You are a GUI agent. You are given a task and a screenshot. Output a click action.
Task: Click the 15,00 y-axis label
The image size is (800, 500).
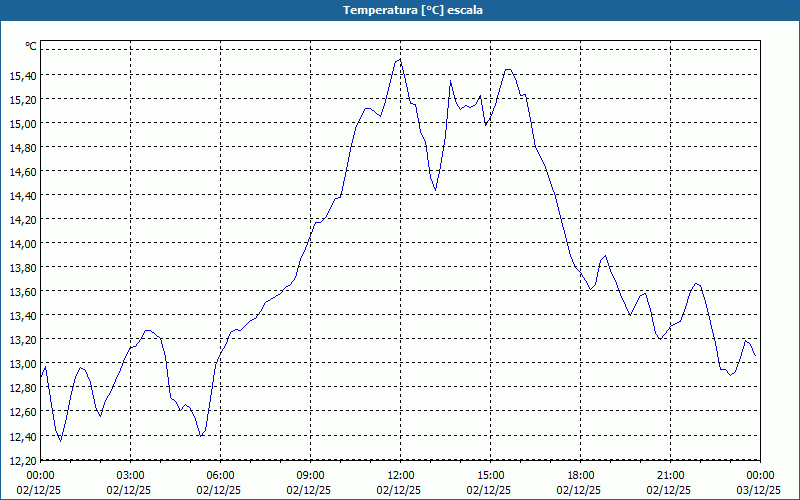click(x=22, y=124)
